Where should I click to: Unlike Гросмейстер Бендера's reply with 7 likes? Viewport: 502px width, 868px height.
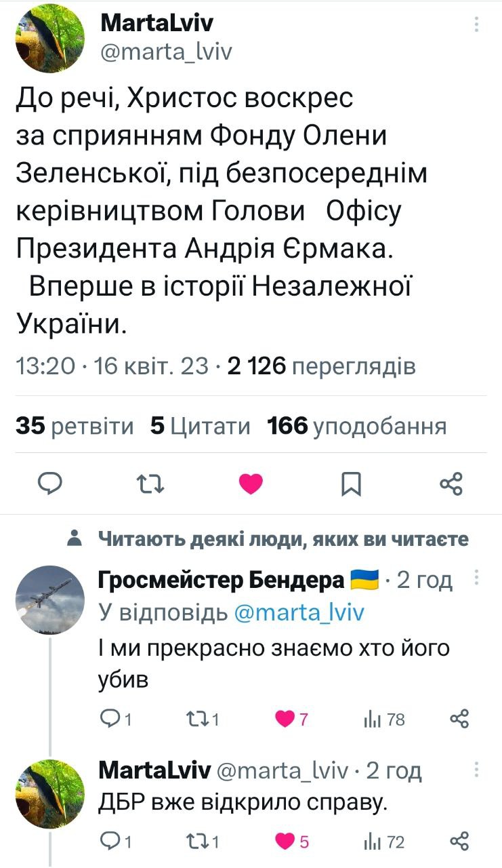[287, 719]
